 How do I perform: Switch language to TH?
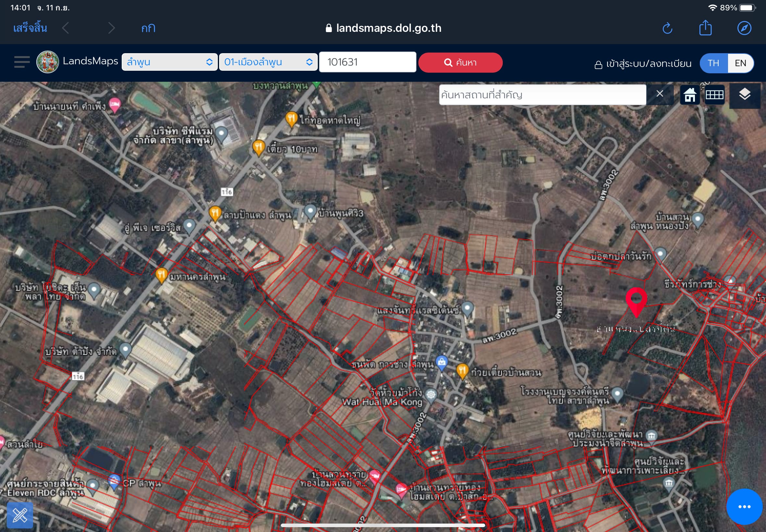point(713,63)
